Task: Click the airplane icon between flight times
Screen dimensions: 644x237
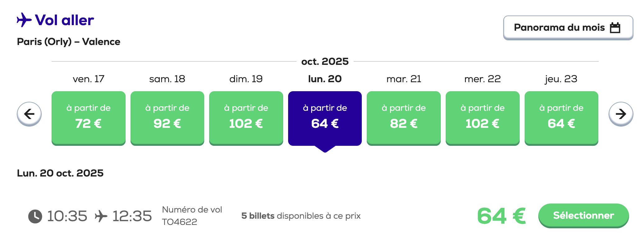Action: [101, 216]
